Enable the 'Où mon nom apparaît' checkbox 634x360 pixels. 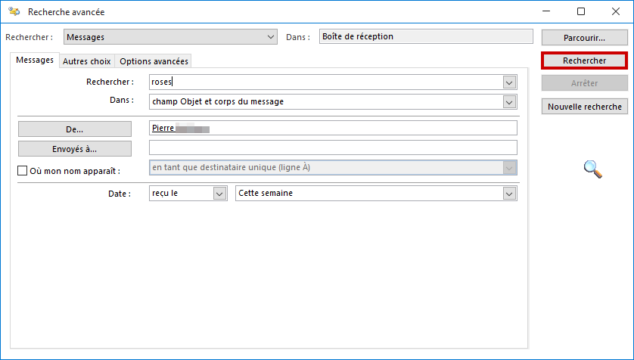pyautogui.click(x=22, y=171)
